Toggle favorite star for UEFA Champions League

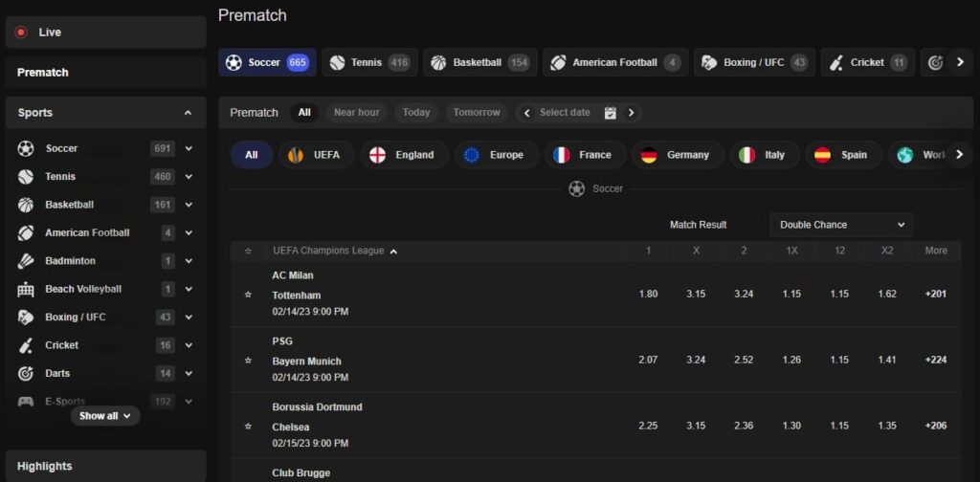click(249, 252)
